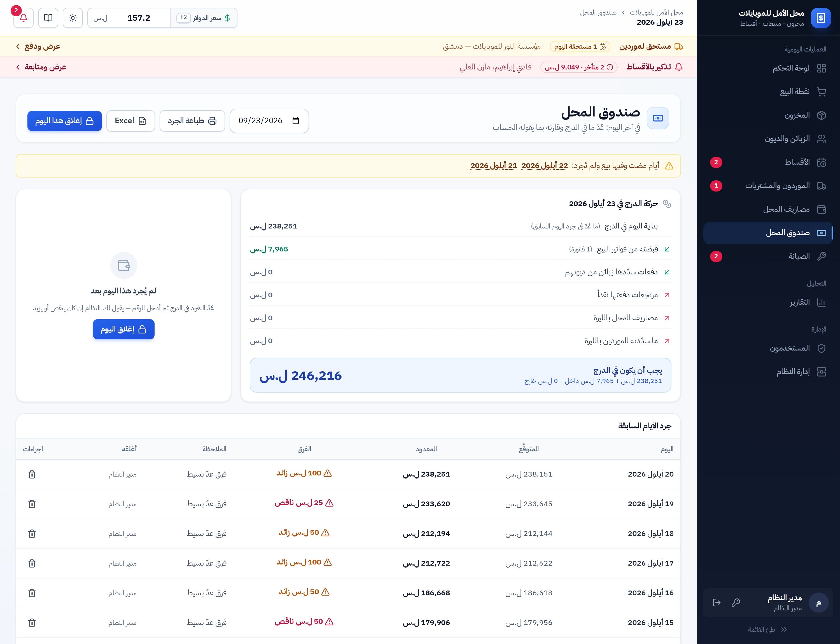Click the سعر الدولار F2 button

[204, 18]
